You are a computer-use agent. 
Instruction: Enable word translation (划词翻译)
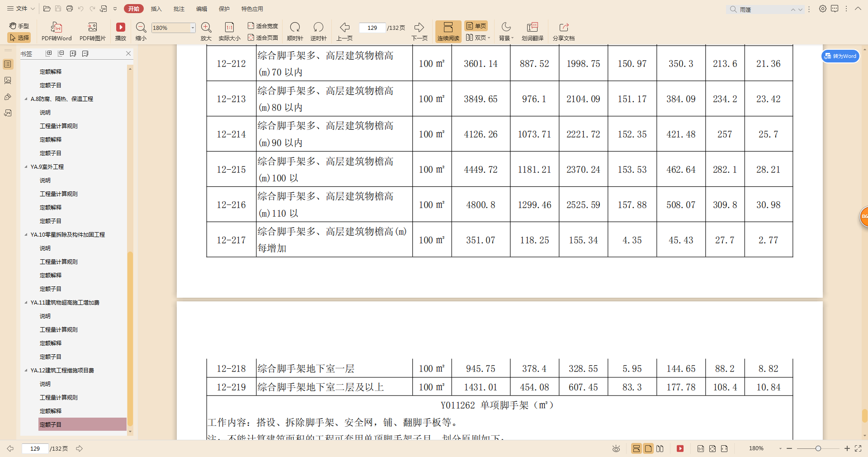tap(533, 31)
